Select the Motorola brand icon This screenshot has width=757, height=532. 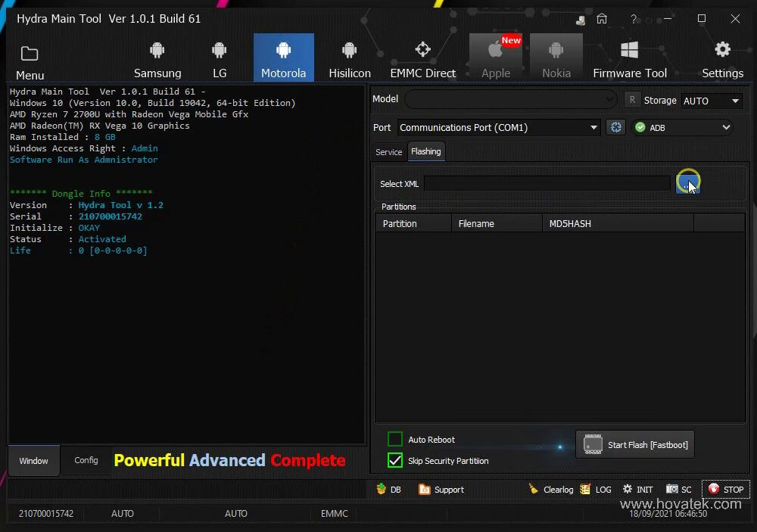(x=283, y=57)
